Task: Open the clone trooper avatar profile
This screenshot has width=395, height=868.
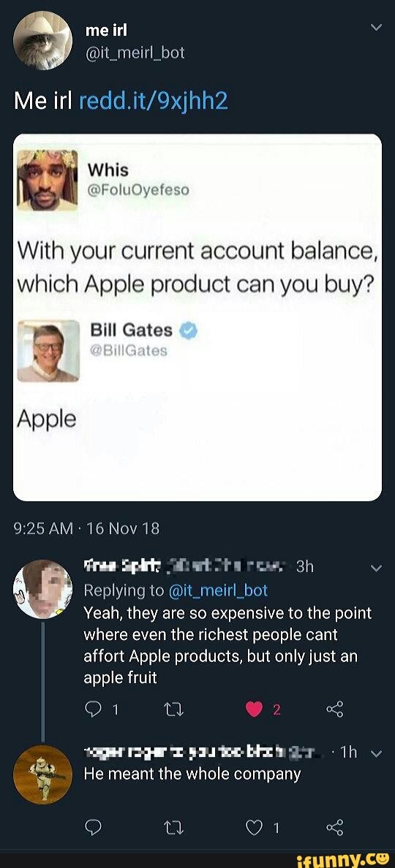Action: click(x=42, y=774)
